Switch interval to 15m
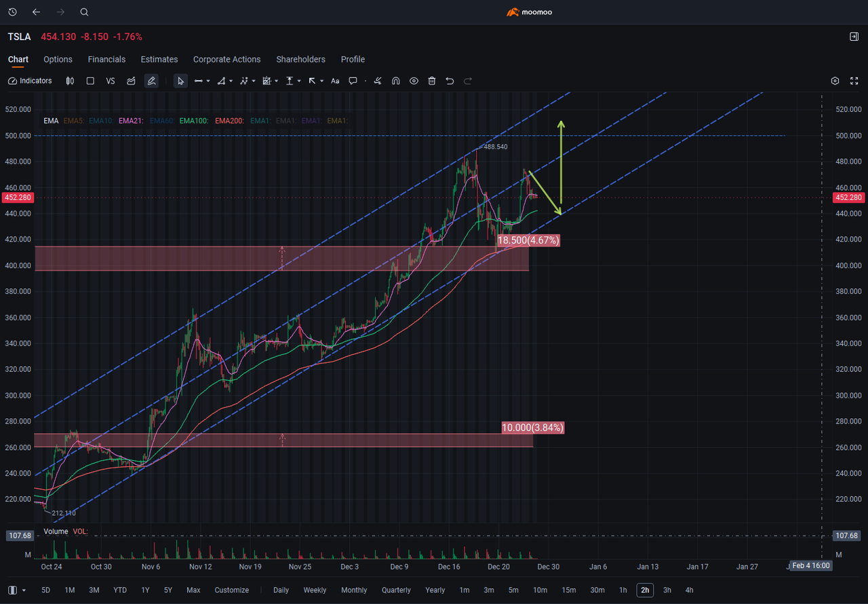 tap(568, 590)
